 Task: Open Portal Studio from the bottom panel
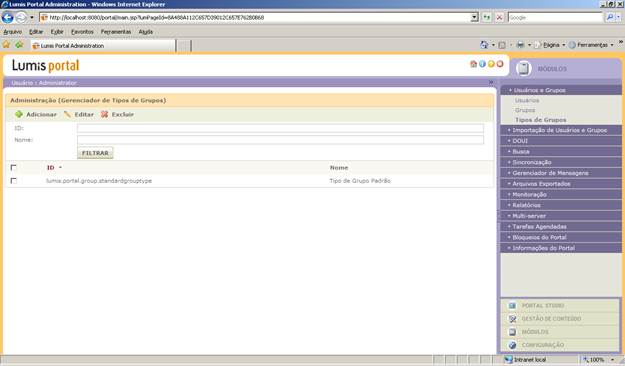click(x=542, y=305)
